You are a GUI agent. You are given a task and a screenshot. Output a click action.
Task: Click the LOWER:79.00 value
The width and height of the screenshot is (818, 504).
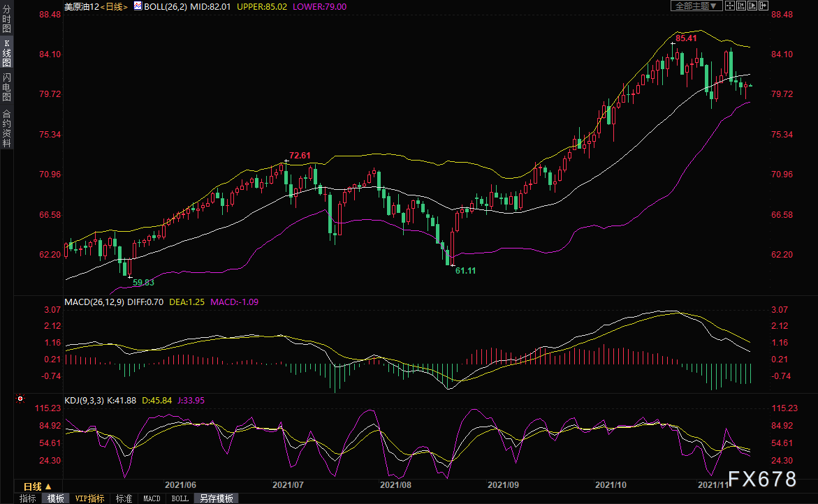pyautogui.click(x=319, y=7)
